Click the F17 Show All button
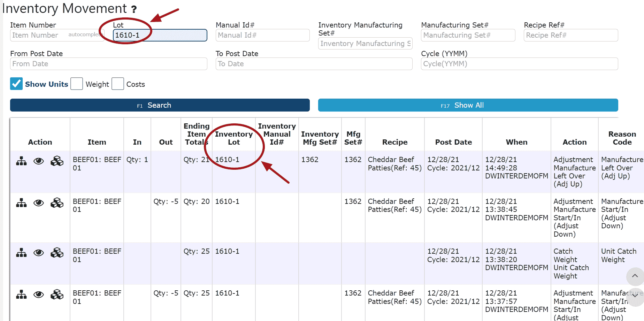Screen dimensions: 644x321 468,105
